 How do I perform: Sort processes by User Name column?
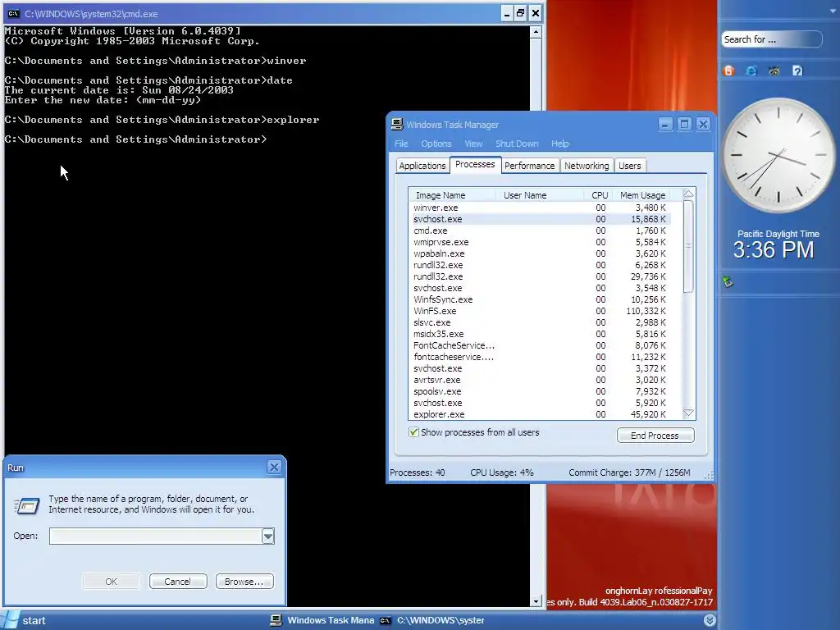540,195
